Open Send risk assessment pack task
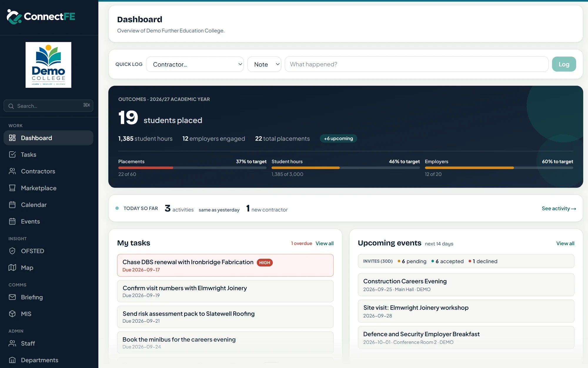588x368 pixels. click(x=225, y=317)
